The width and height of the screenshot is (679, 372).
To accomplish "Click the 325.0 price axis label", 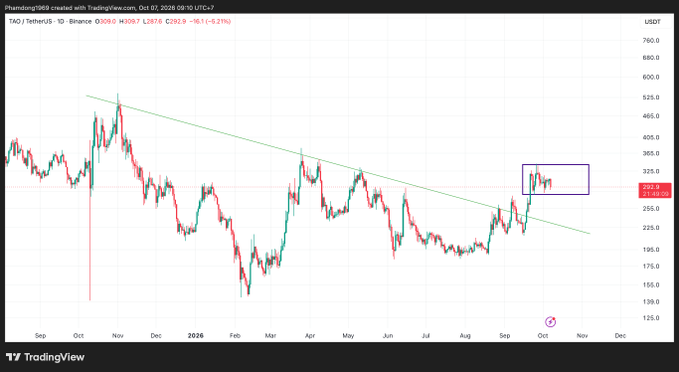I will click(x=651, y=171).
